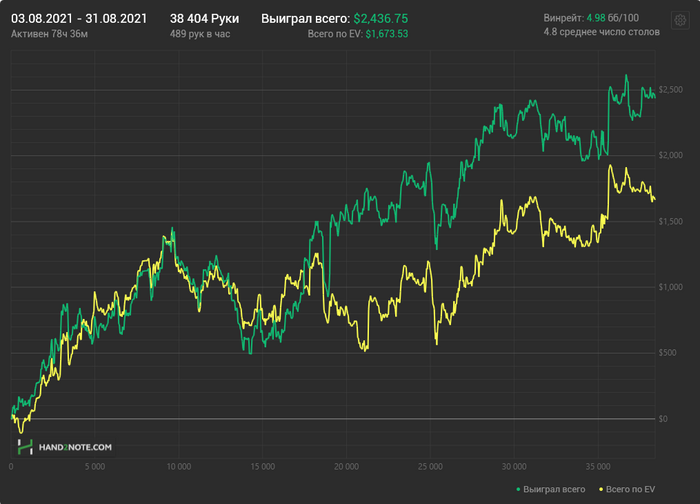The width and height of the screenshot is (700, 504).
Task: Open the graph settings gear icon
Action: [680, 21]
